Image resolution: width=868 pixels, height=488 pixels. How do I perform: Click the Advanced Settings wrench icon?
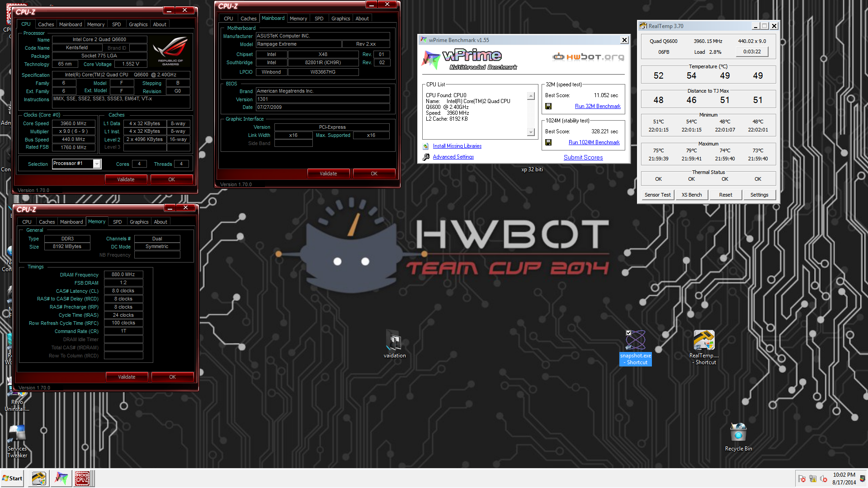pyautogui.click(x=426, y=157)
